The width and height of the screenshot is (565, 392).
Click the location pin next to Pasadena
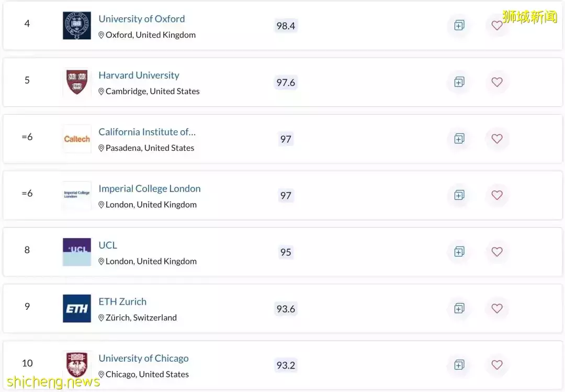pyautogui.click(x=101, y=148)
